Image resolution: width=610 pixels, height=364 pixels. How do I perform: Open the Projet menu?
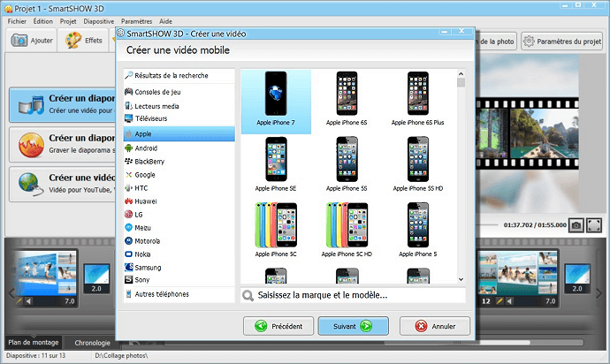tap(68, 21)
